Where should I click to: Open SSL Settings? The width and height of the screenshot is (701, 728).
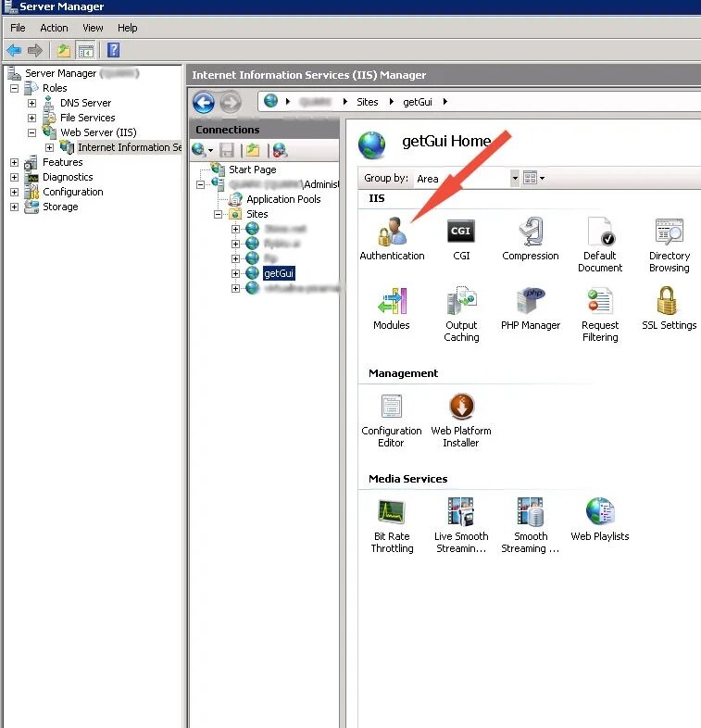669,308
